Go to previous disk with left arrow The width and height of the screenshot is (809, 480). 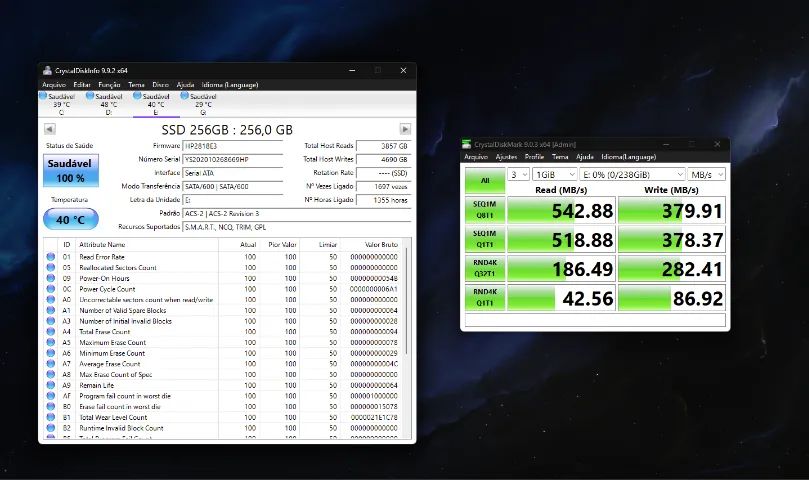(50, 129)
